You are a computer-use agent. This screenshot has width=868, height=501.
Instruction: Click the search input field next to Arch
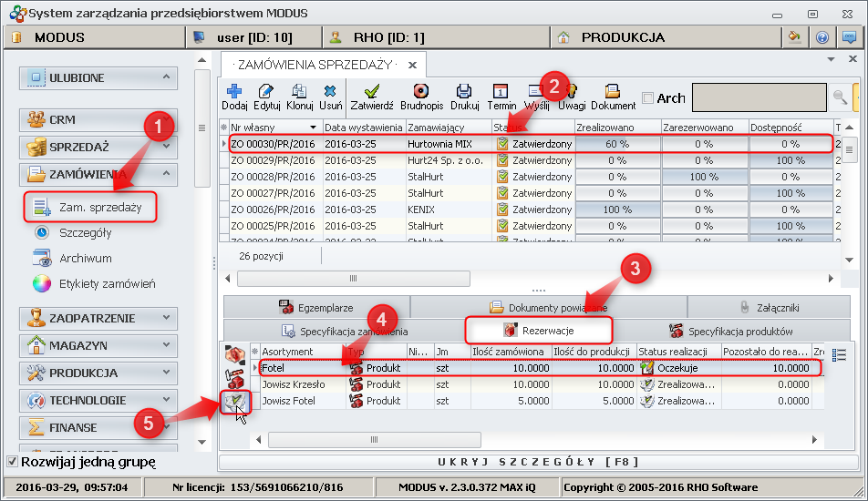[x=759, y=97]
